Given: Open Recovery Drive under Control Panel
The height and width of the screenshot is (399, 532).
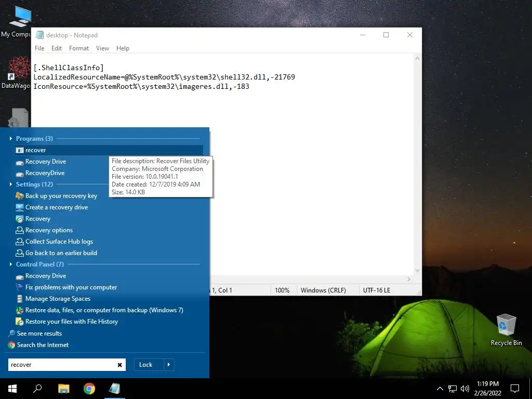Looking at the screenshot, I should [41, 276].
